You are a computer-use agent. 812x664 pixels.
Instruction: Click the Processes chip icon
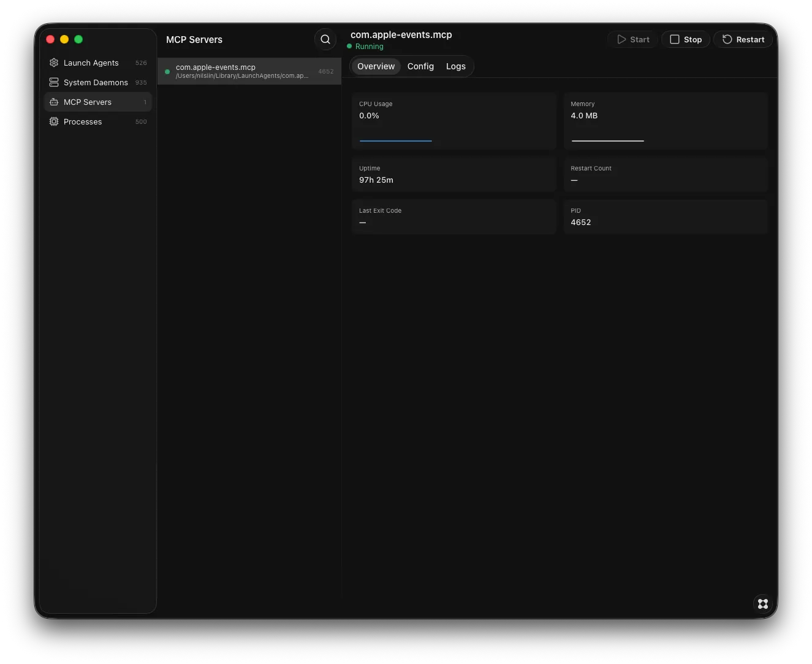[54, 121]
